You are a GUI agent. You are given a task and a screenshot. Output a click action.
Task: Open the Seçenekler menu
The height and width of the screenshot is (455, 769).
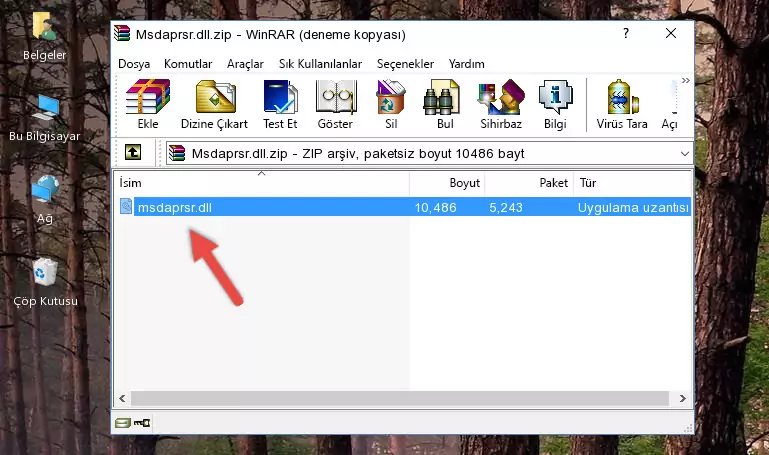coord(405,64)
